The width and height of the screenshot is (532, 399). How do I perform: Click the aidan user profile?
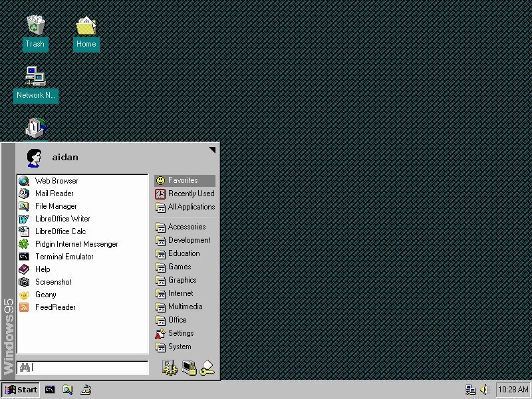pyautogui.click(x=65, y=157)
